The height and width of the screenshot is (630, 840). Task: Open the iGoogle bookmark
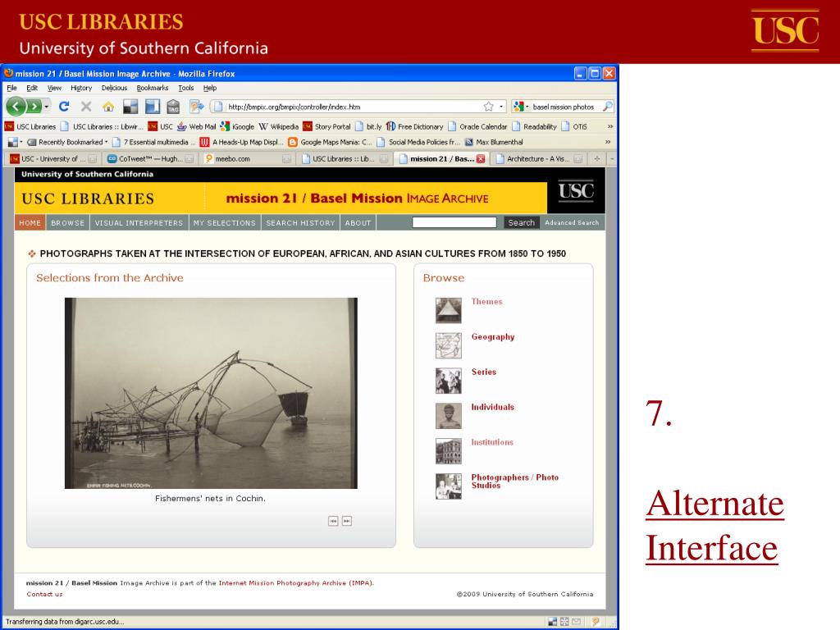pyautogui.click(x=237, y=126)
